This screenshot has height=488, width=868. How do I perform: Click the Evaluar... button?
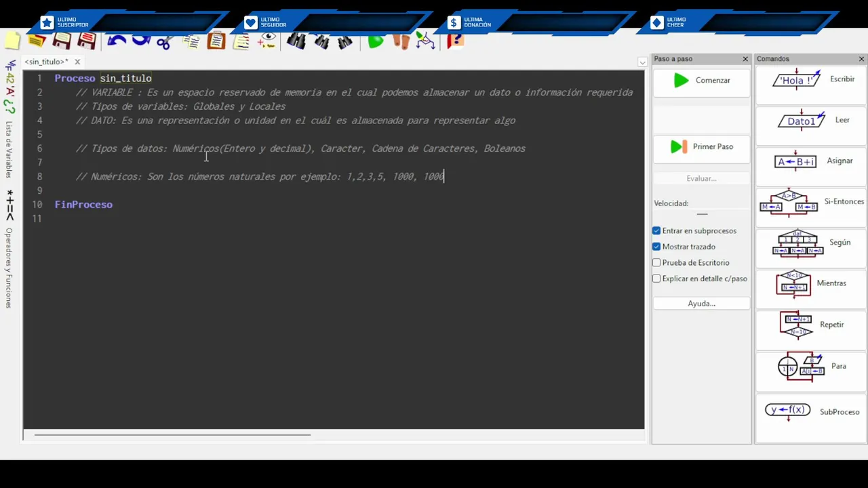click(702, 178)
